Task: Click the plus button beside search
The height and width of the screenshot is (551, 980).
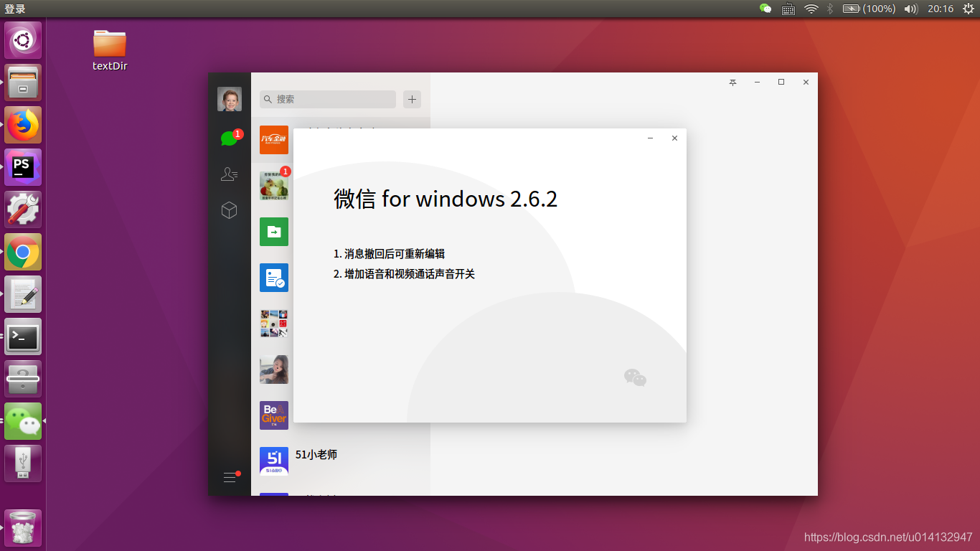Action: (x=412, y=99)
